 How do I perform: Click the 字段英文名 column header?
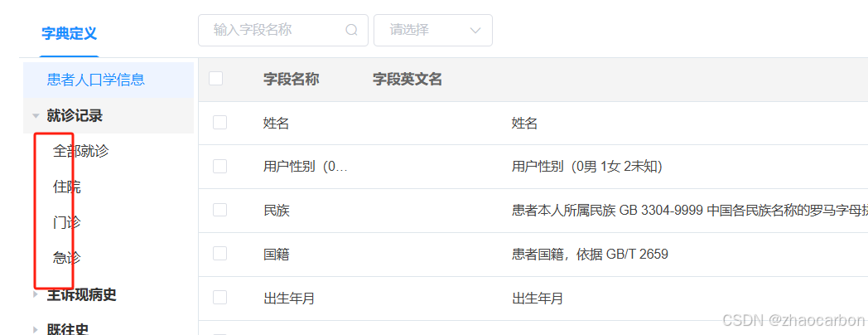(x=407, y=80)
